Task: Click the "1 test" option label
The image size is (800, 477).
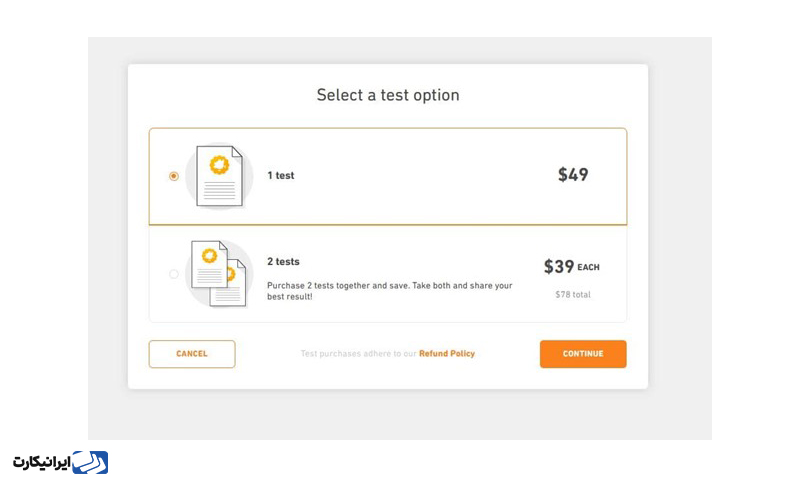Action: tap(281, 176)
